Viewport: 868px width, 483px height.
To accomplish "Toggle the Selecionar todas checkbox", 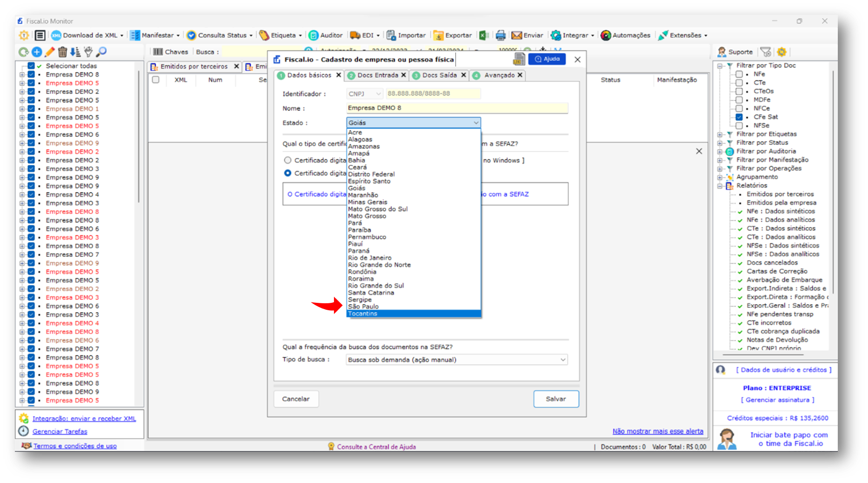I will tap(31, 66).
